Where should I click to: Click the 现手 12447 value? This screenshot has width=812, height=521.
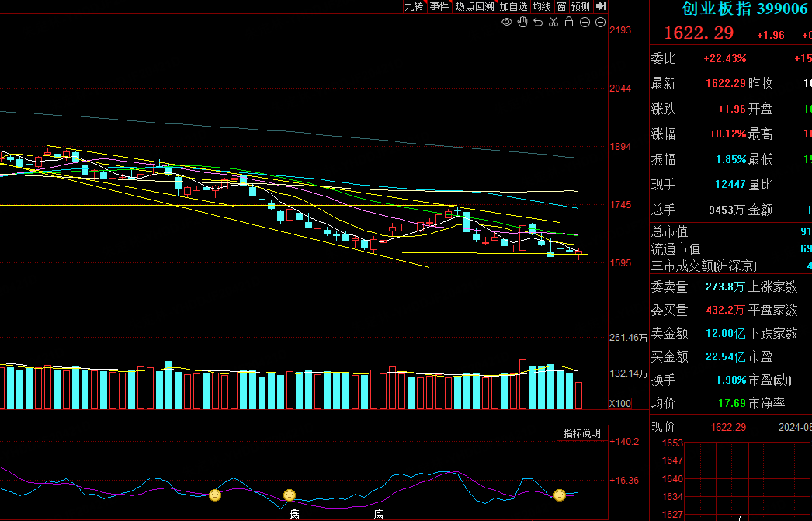(730, 184)
